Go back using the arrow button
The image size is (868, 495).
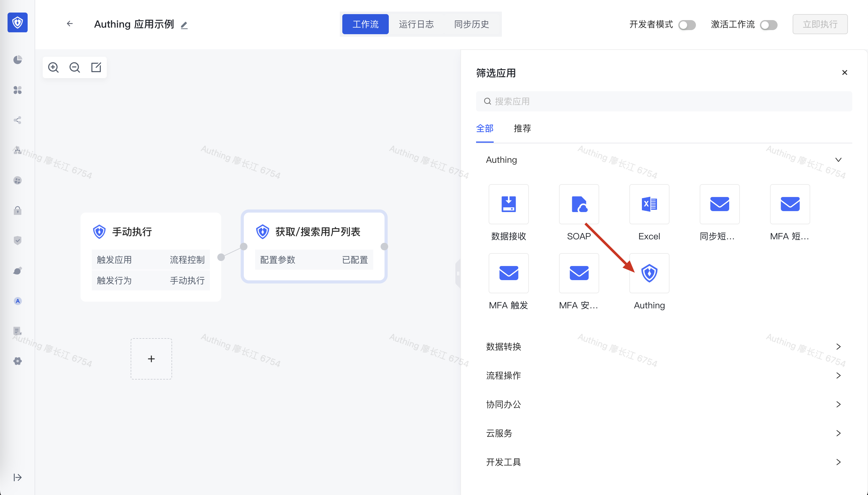[70, 24]
